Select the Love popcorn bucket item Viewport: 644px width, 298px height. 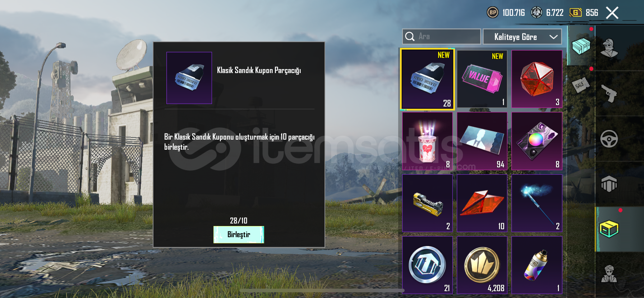coord(427,141)
